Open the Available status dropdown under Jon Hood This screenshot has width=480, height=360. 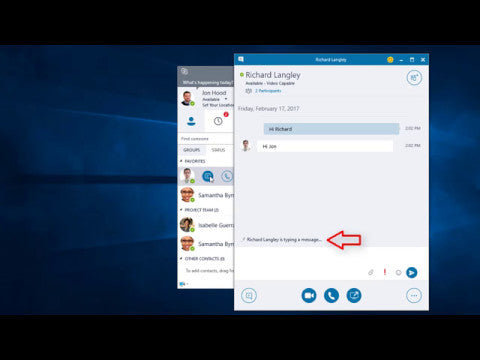(x=215, y=99)
